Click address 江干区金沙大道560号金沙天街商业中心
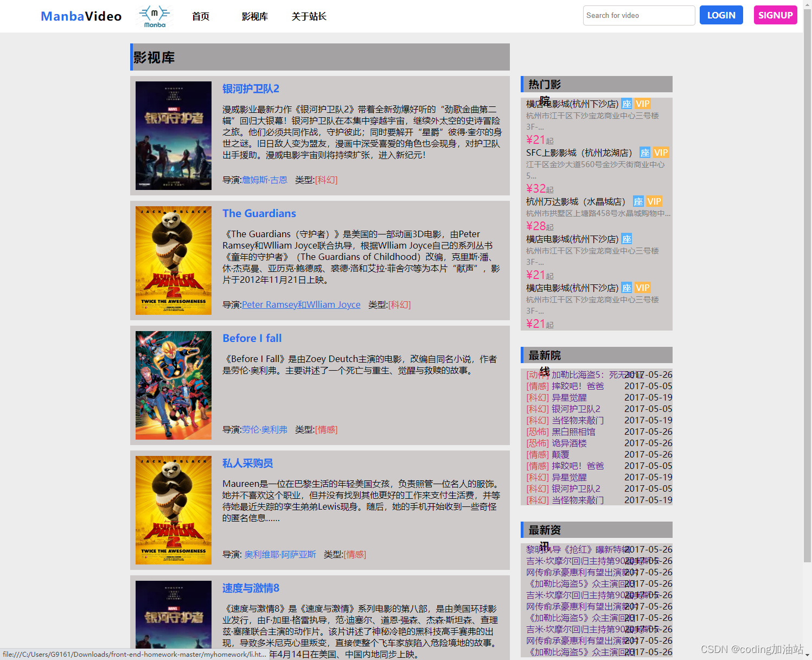Image resolution: width=812 pixels, height=660 pixels. [595, 170]
